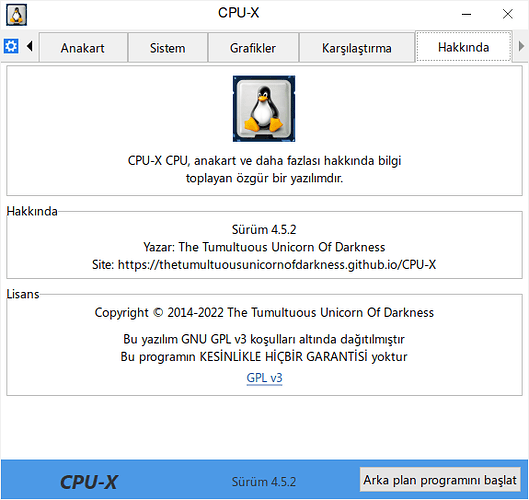Click Arka plan programını başlat button
This screenshot has height=500, width=529.
tap(440, 479)
